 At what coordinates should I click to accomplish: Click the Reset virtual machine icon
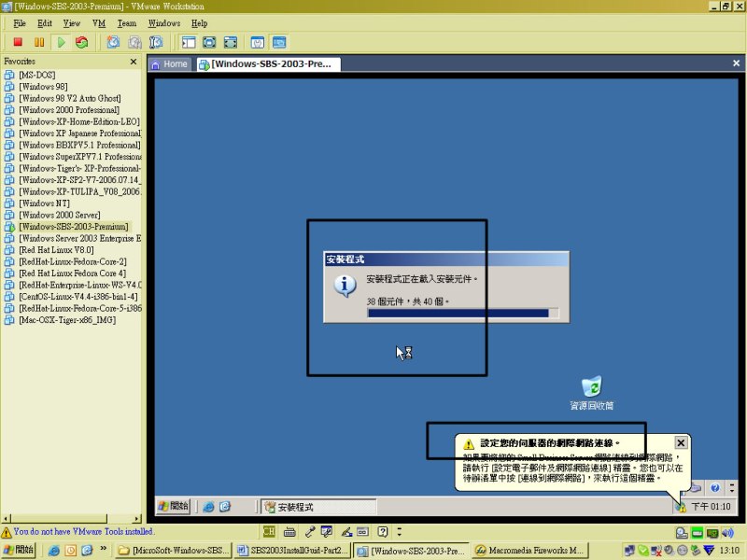pos(82,42)
